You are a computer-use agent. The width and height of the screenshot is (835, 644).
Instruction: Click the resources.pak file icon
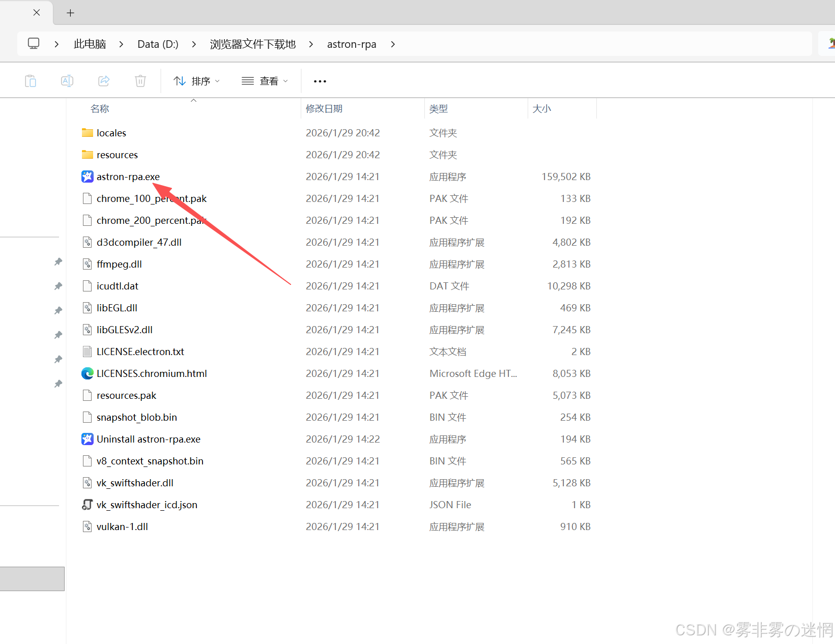tap(88, 395)
